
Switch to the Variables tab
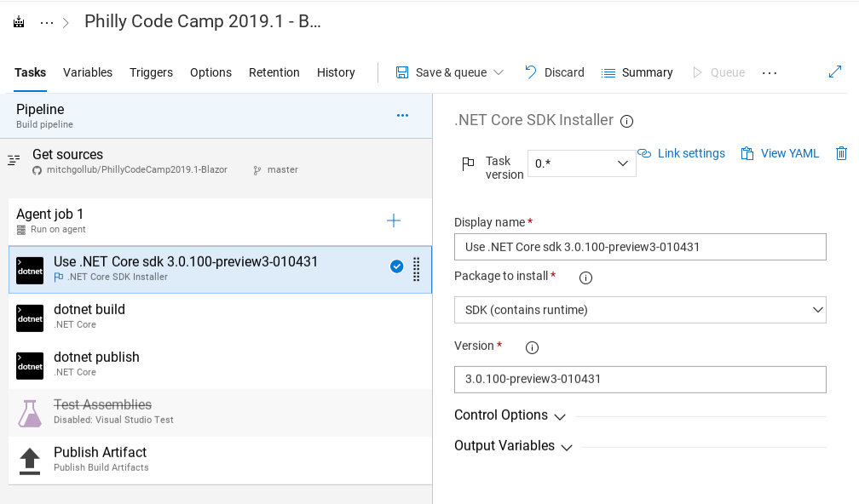click(88, 72)
